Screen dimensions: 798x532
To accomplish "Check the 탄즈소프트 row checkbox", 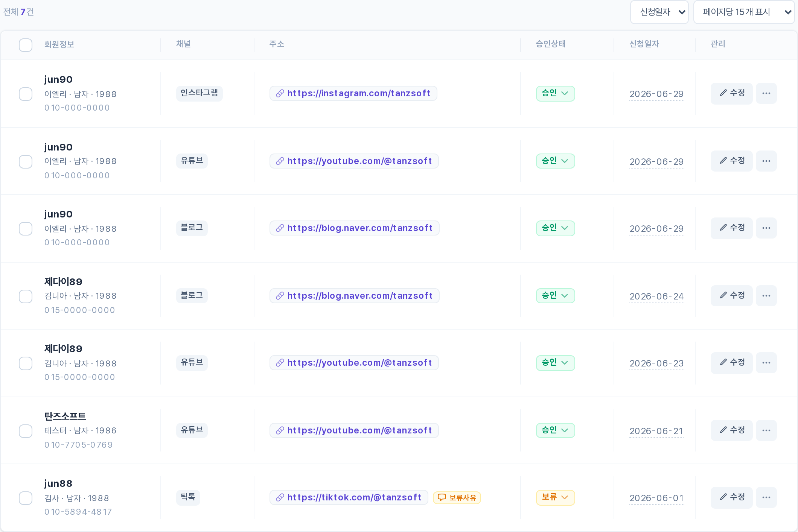I will tap(26, 431).
